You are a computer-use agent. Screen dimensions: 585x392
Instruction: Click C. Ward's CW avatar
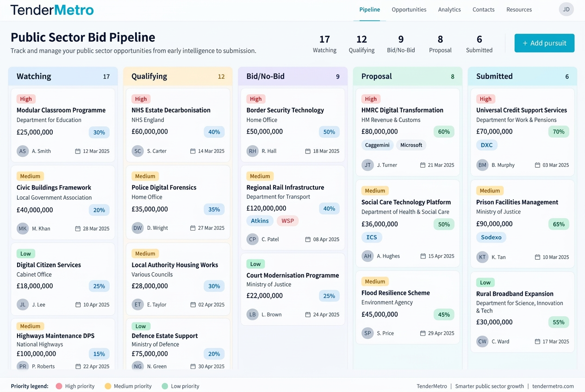pyautogui.click(x=482, y=342)
